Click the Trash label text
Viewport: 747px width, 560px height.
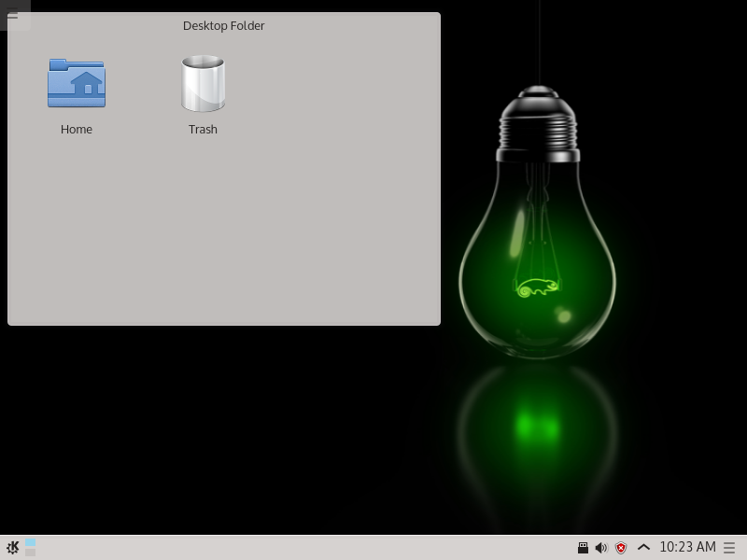tap(203, 130)
